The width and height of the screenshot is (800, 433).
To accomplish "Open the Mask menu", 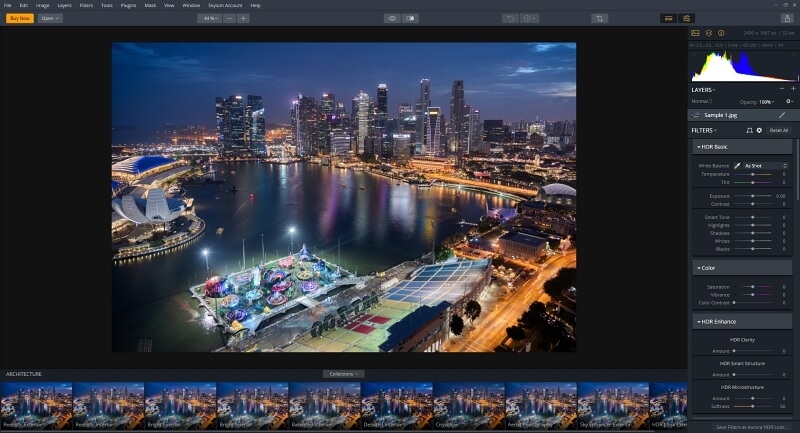I will tap(150, 5).
